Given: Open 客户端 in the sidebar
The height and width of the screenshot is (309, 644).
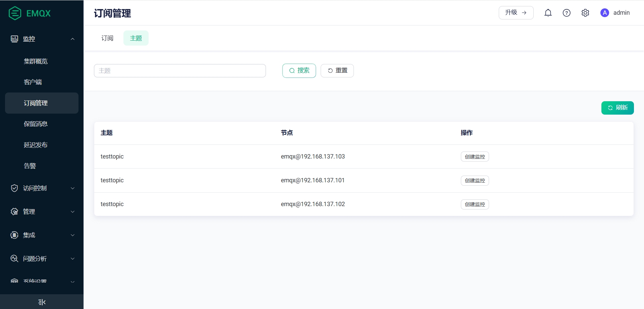Looking at the screenshot, I should 33,82.
